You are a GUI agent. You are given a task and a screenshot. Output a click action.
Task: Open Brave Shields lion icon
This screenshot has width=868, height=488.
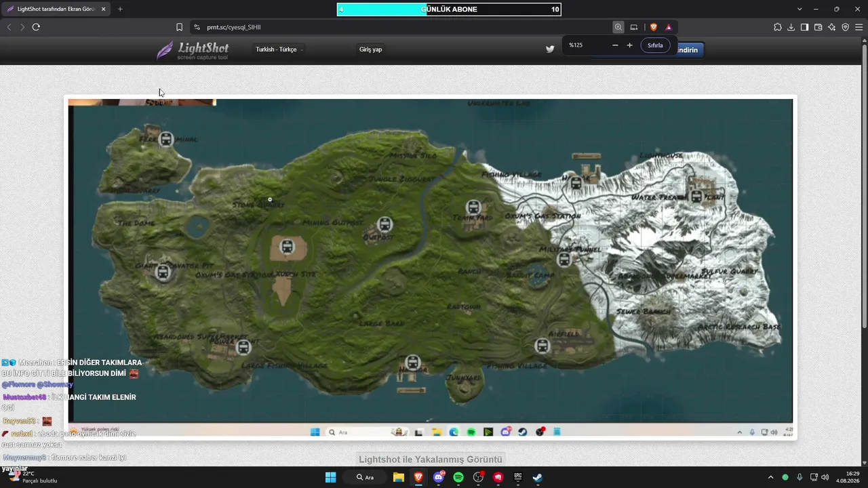point(654,27)
